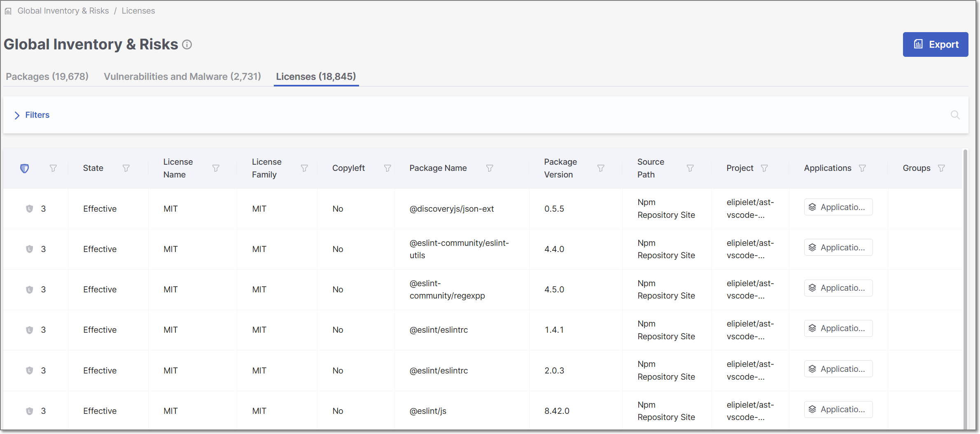Open the Applications column filter icon
Image resolution: width=980 pixels, height=434 pixels.
(862, 168)
